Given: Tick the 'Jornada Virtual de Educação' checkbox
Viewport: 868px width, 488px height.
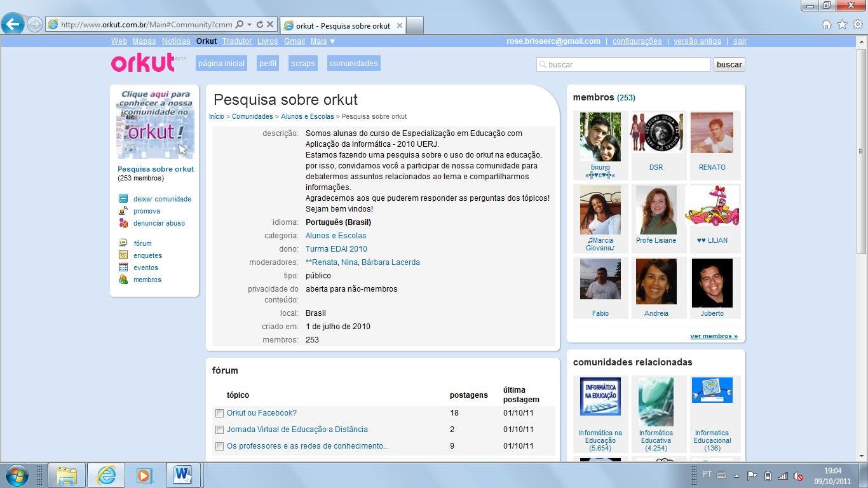Looking at the screenshot, I should click(x=219, y=430).
